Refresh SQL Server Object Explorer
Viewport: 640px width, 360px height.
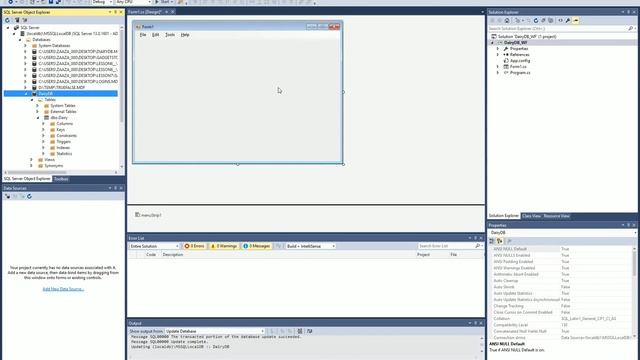tap(7, 20)
